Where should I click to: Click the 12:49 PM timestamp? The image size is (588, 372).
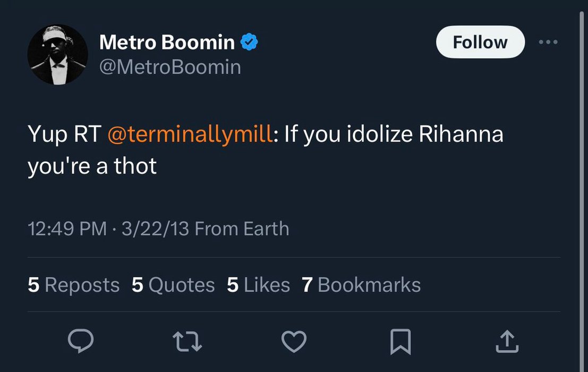click(x=67, y=229)
